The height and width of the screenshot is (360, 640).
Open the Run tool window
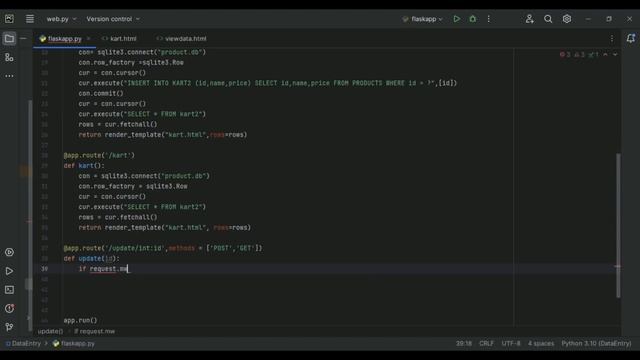coord(9,271)
